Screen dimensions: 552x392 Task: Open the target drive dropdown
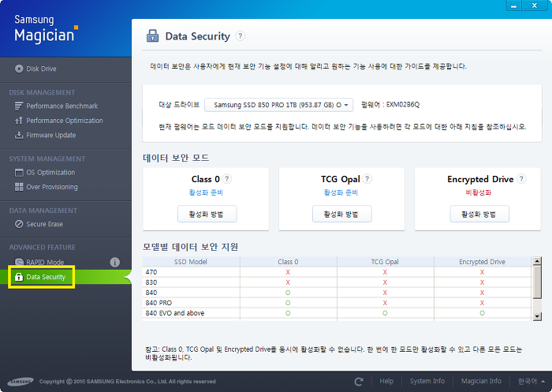pyautogui.click(x=279, y=105)
